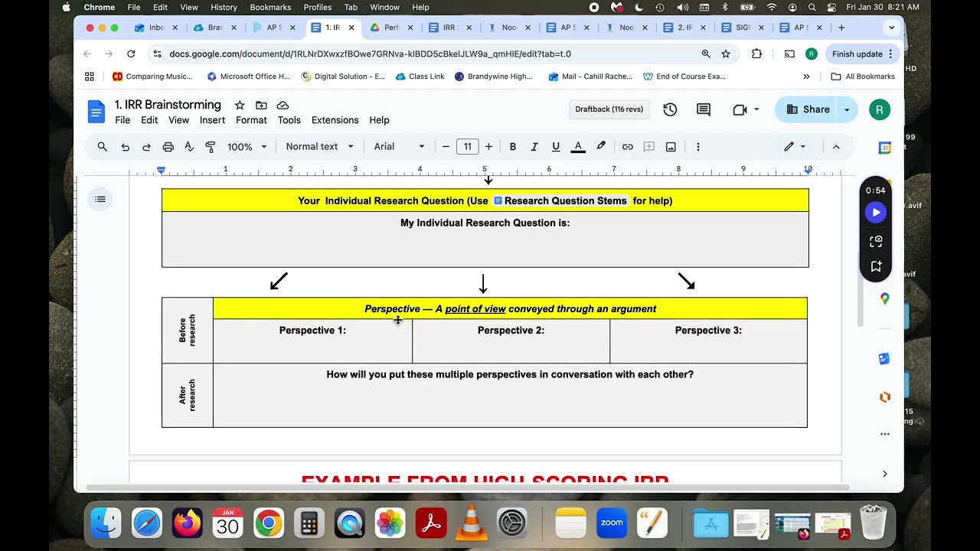
Task: Click the Share button
Action: coord(807,109)
